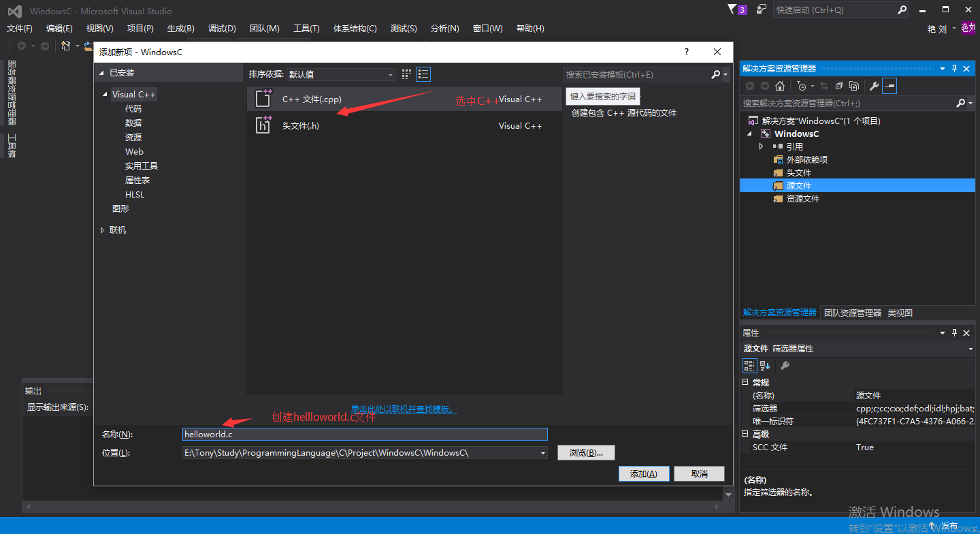
Task: Select 数据 under Visual C++
Action: [133, 123]
